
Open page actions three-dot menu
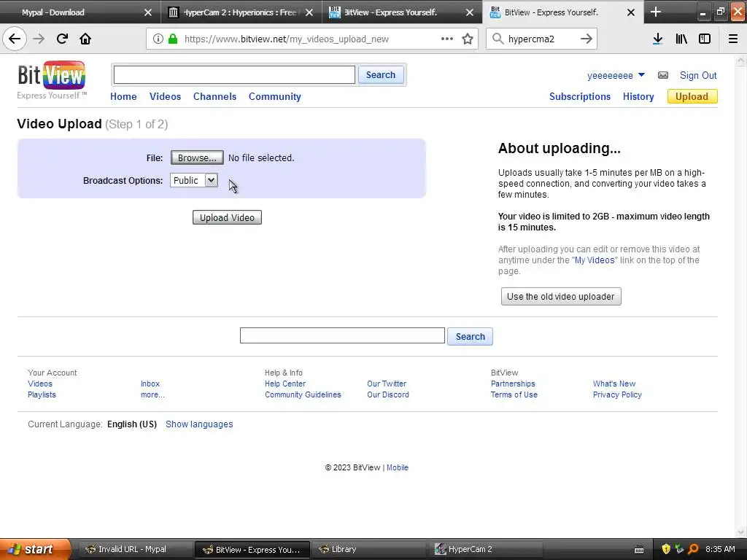pyautogui.click(x=447, y=39)
